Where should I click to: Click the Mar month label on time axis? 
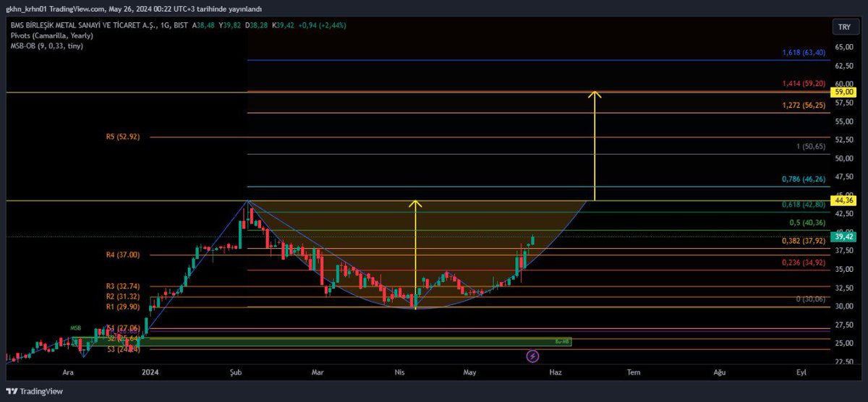click(x=318, y=372)
